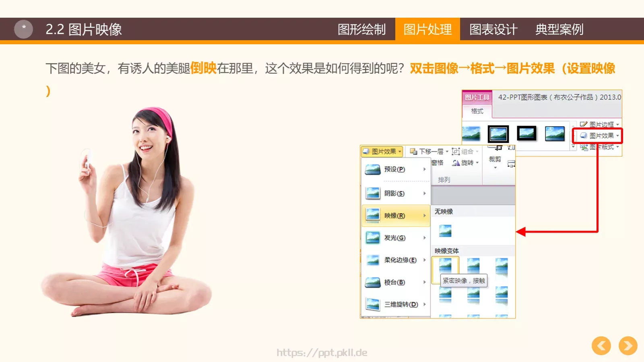Apply the thin black frame picture style
This screenshot has height=362, width=644.
555,134
